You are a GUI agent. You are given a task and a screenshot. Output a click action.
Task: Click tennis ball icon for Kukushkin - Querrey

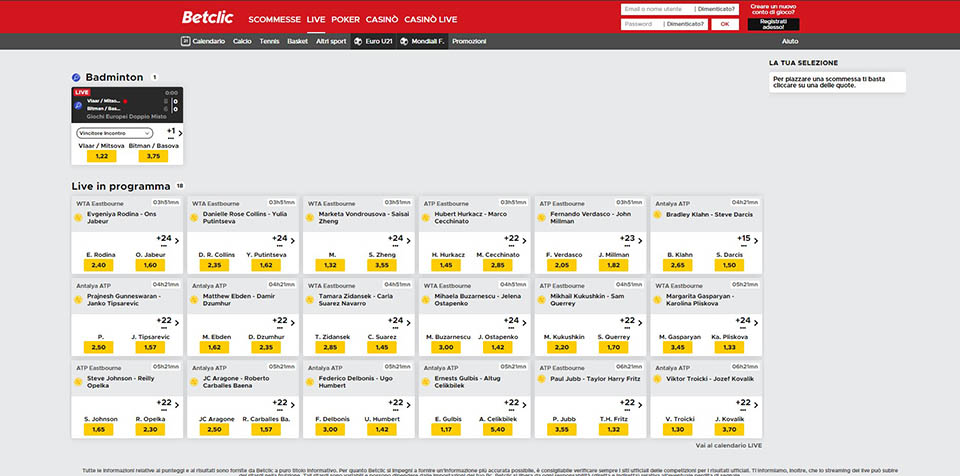(x=541, y=299)
